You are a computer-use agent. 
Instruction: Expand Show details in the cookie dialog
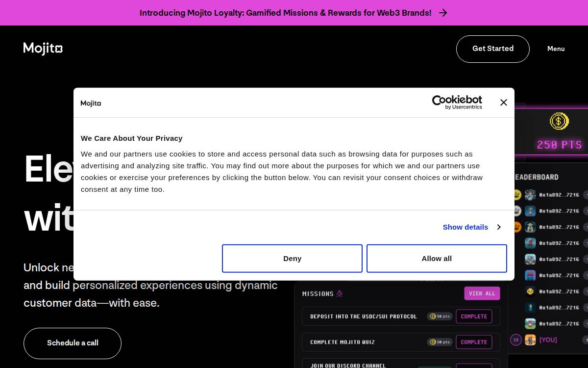(x=471, y=227)
